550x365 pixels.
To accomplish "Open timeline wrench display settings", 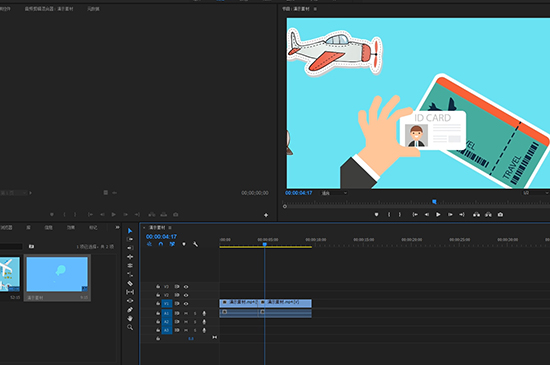I will 195,244.
